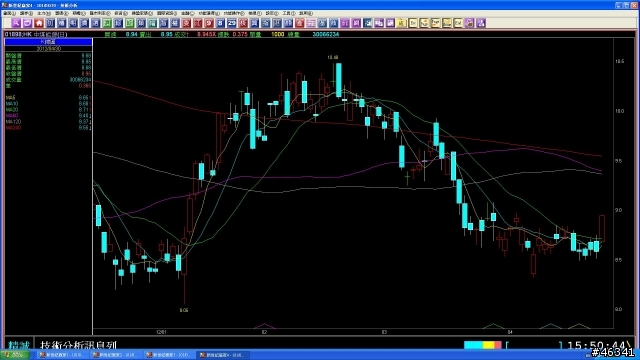Click the last purple network icon in toolbar
This screenshot has width=640, height=360.
click(x=481, y=23)
